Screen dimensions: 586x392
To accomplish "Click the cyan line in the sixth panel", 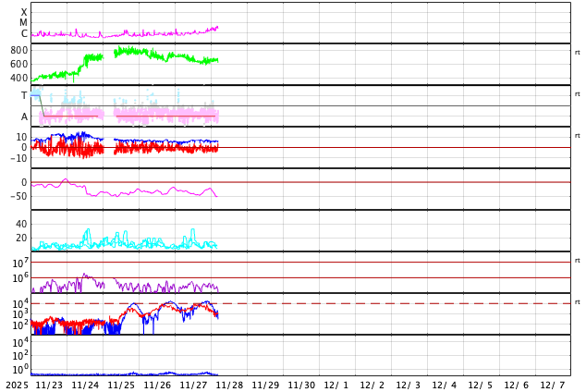I will point(88,233).
